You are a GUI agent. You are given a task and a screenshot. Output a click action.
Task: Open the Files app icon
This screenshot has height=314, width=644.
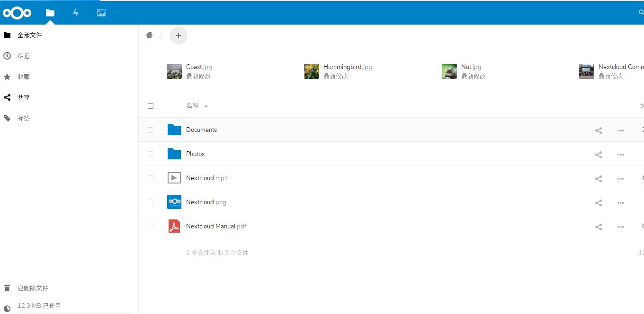[50, 13]
